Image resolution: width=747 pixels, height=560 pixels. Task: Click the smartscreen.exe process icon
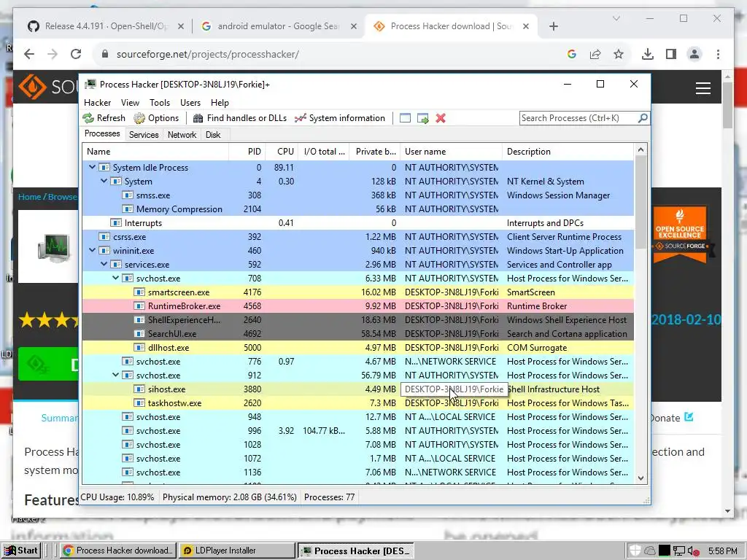[x=139, y=292]
